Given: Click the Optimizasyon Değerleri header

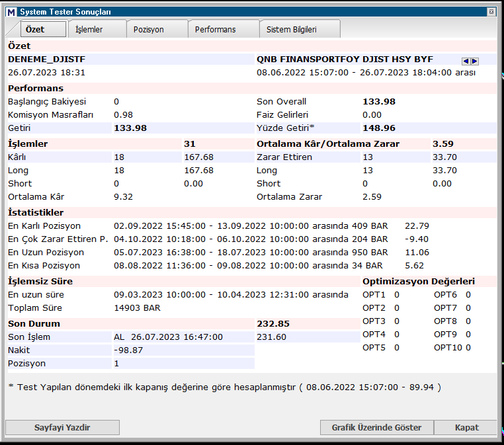Looking at the screenshot, I should [x=419, y=282].
